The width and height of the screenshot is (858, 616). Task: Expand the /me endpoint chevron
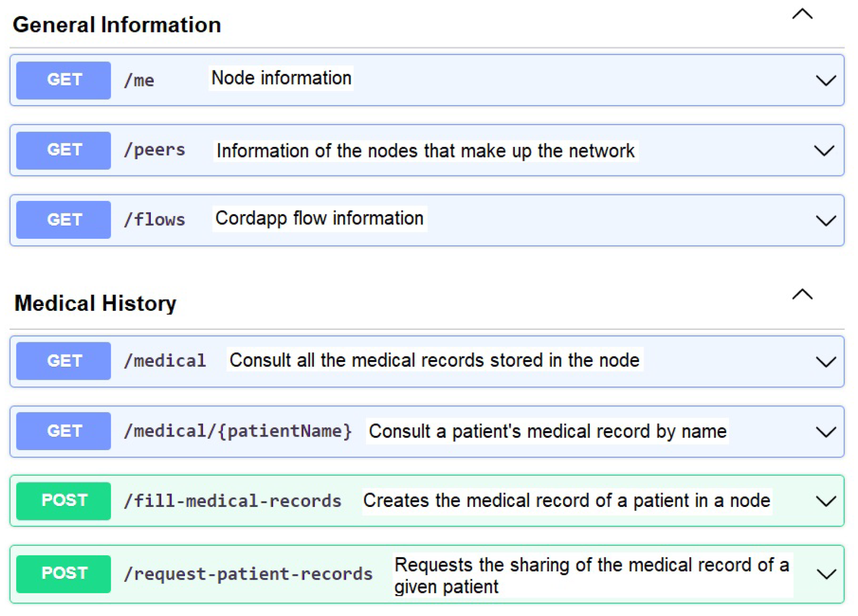pyautogui.click(x=825, y=80)
